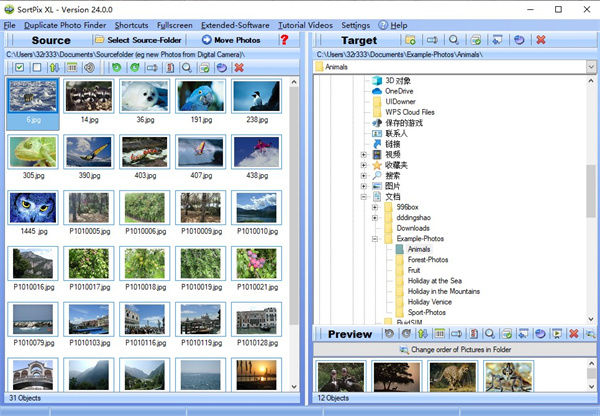Viewport: 600px width, 416px height.
Task: Click the deselect-all empty box icon in Source toolbar
Action: point(37,67)
